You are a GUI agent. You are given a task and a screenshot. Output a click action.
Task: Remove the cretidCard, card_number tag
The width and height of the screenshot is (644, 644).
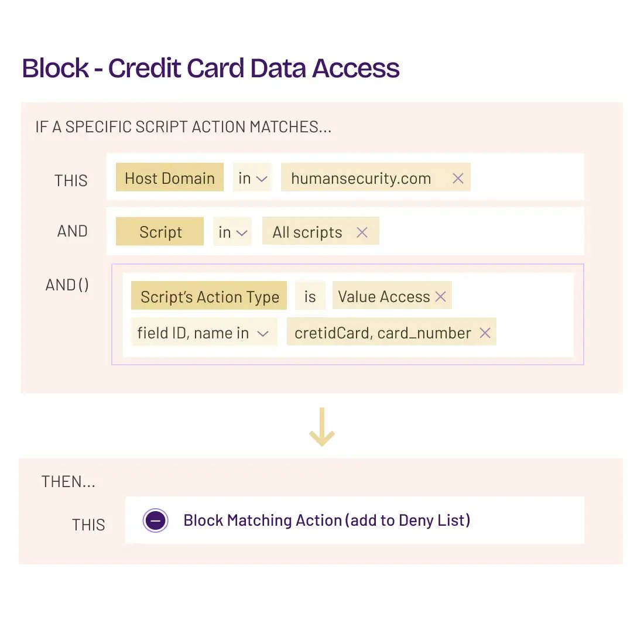click(485, 333)
